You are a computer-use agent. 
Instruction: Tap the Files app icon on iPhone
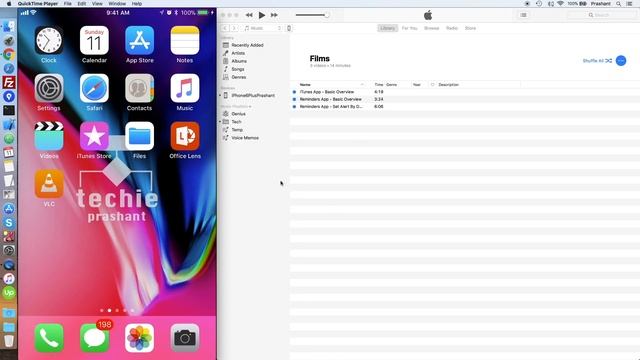tap(140, 136)
